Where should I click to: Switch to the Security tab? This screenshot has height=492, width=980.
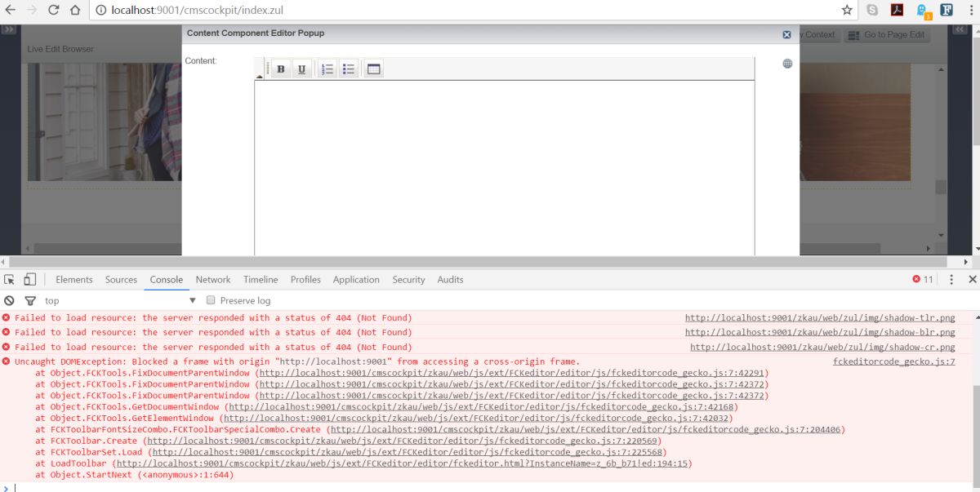(408, 279)
